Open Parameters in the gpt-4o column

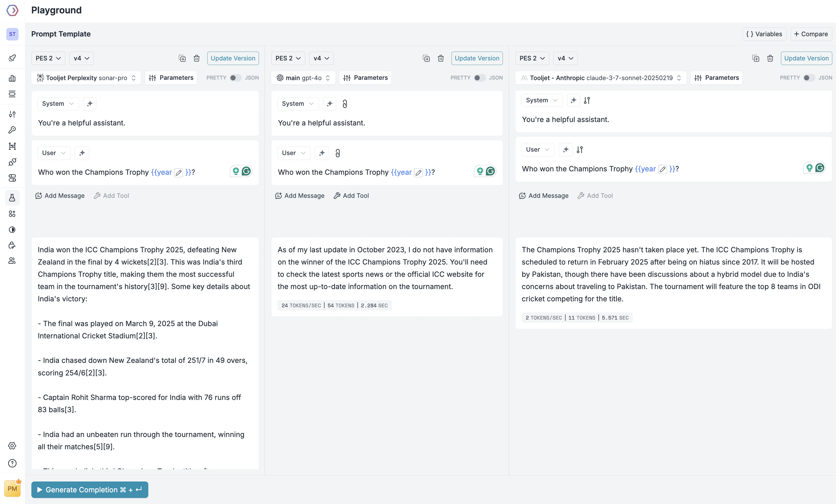(365, 78)
